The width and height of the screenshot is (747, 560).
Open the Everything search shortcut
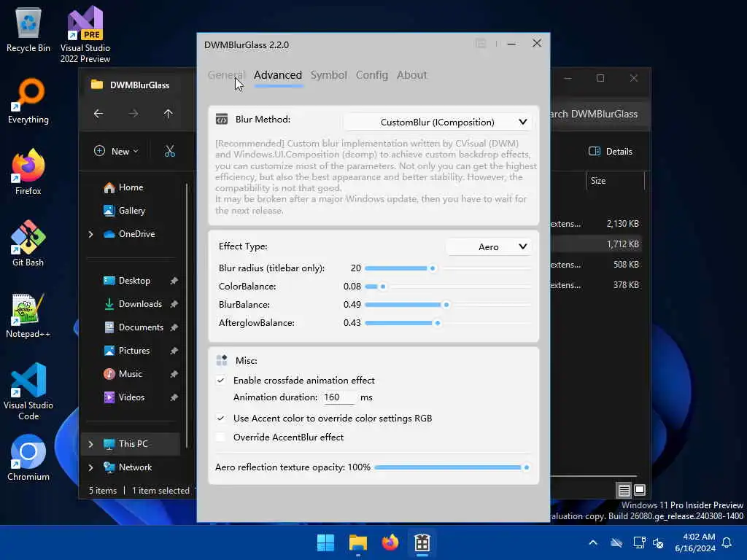coord(28,101)
